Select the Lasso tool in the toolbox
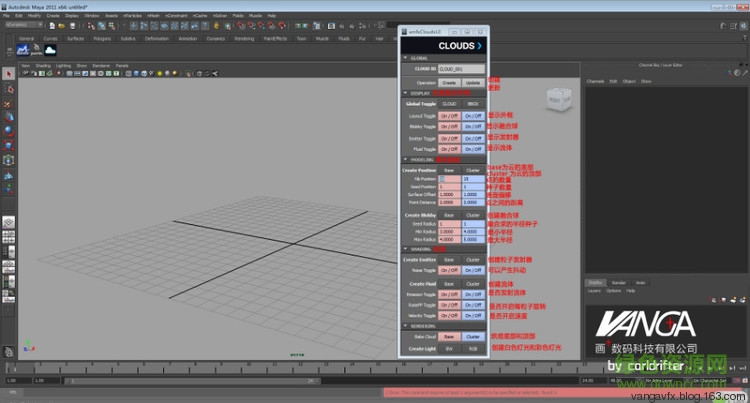This screenshot has height=403, width=750. pos(8,89)
